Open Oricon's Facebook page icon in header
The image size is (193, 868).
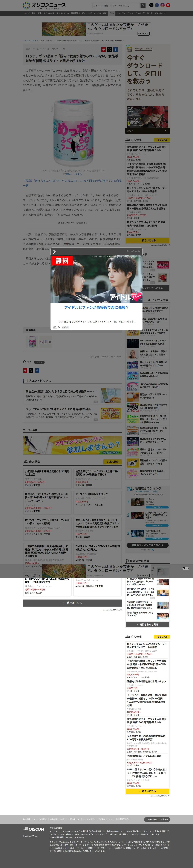click(x=157, y=5)
